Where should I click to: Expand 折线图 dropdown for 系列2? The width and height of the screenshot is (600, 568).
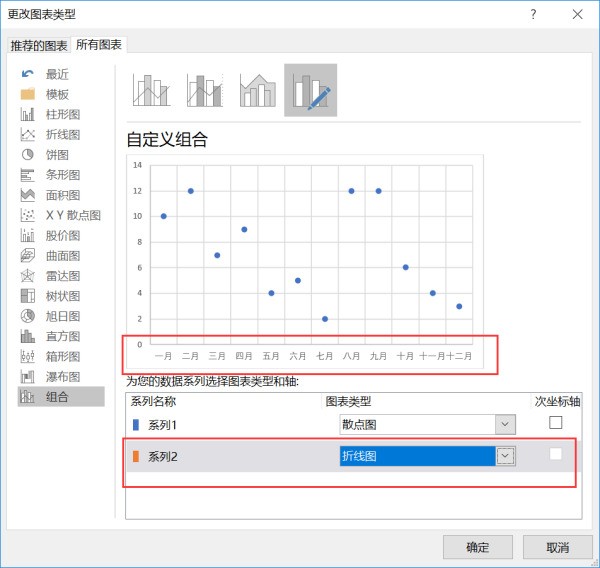(x=505, y=456)
